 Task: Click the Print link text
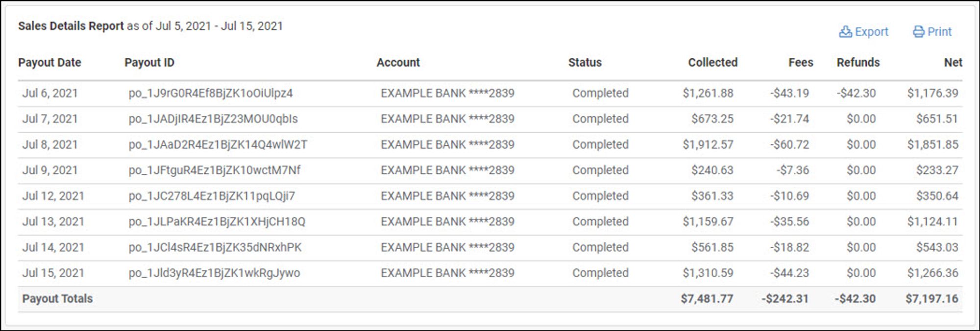(939, 32)
